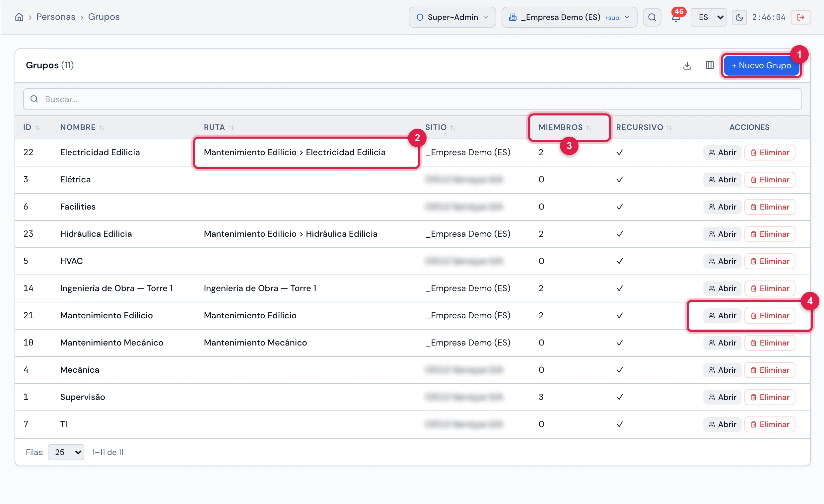The image size is (824, 504).
Task: Click route 'Mantenimiento Edilicio > Hidráulica Edilicia'
Action: [291, 234]
